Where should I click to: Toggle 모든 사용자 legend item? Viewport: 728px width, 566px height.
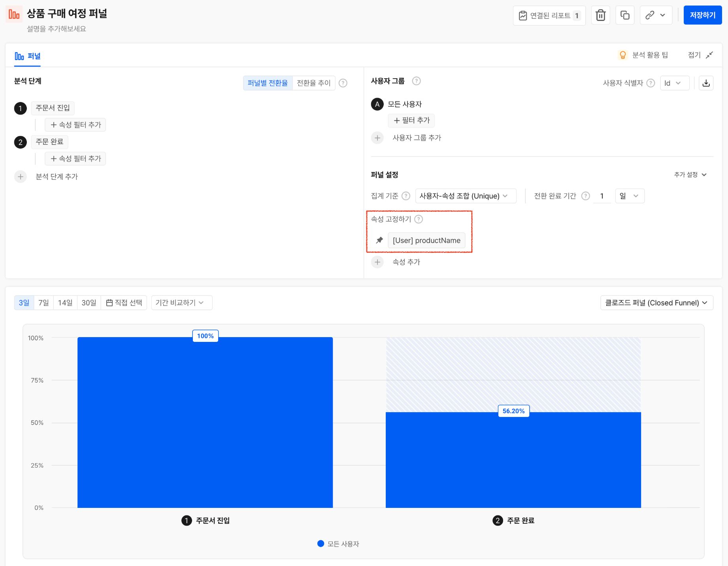click(x=338, y=544)
